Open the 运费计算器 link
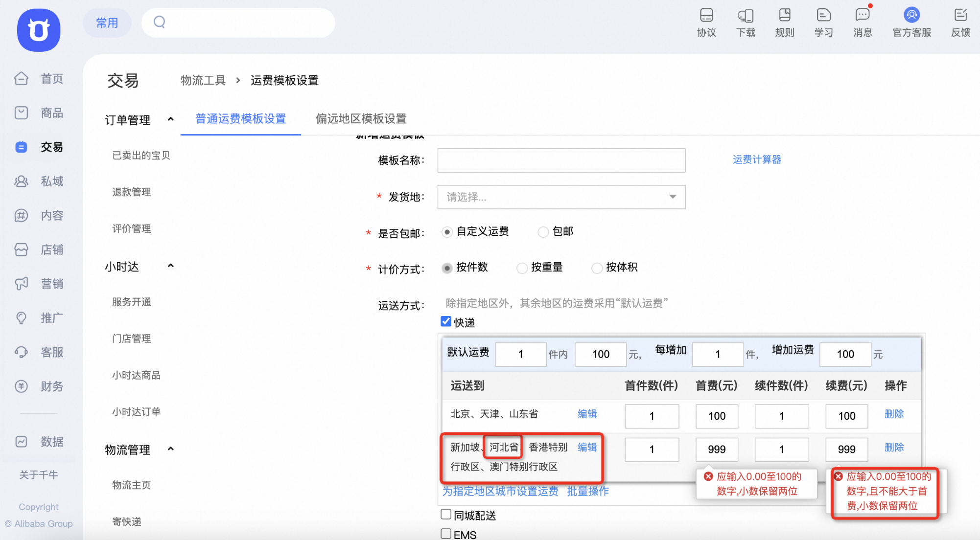Image resolution: width=980 pixels, height=540 pixels. coord(757,160)
